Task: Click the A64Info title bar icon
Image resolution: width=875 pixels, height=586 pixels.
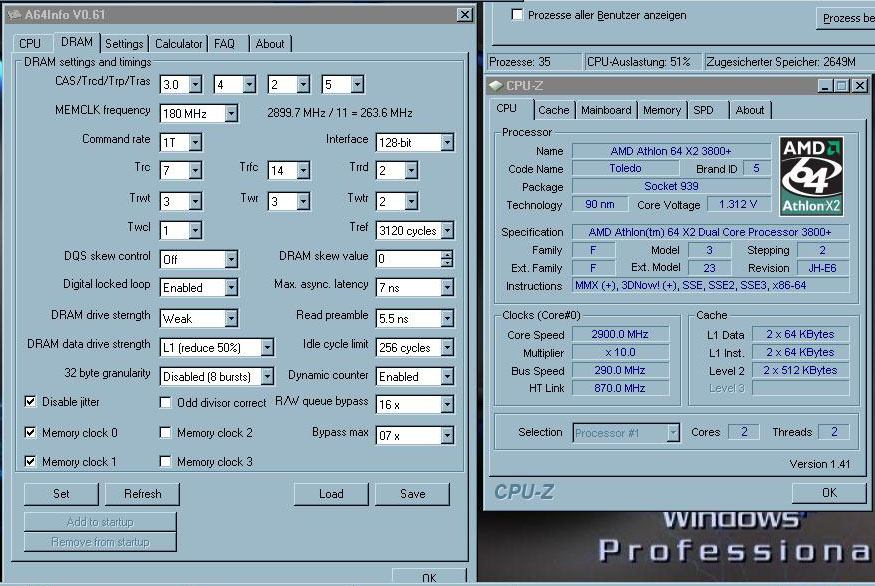Action: pyautogui.click(x=14, y=15)
